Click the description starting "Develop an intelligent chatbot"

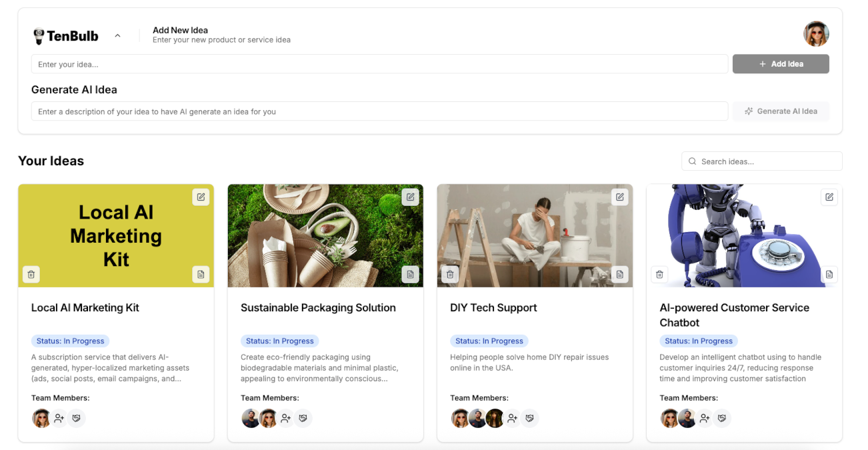coord(741,368)
